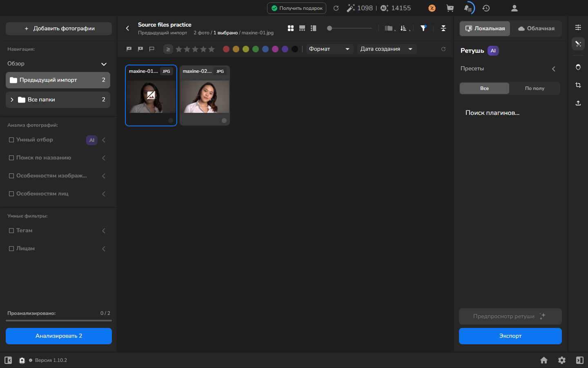
Task: Tick the Поиск по названию checkbox
Action: tap(11, 158)
